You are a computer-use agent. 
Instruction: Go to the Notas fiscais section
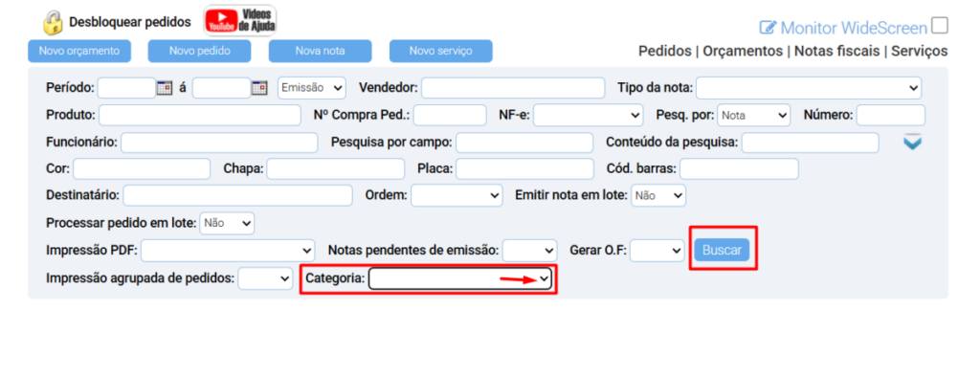click(836, 51)
